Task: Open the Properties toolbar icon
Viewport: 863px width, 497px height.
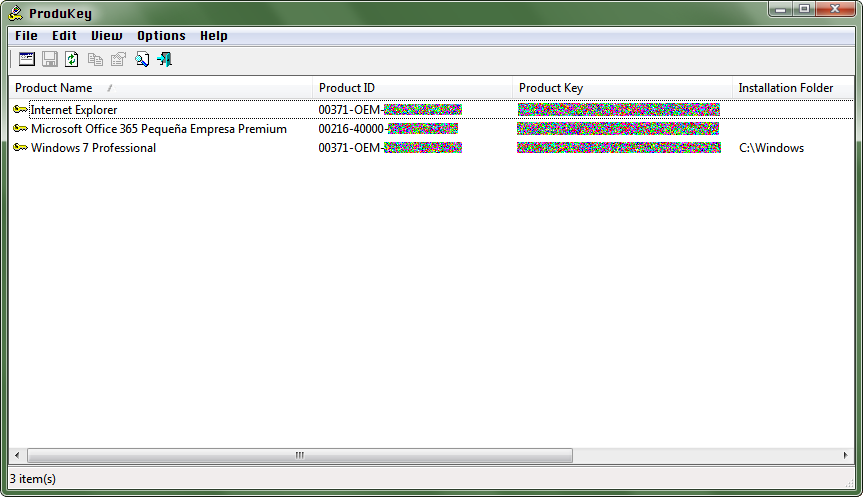Action: [x=118, y=59]
